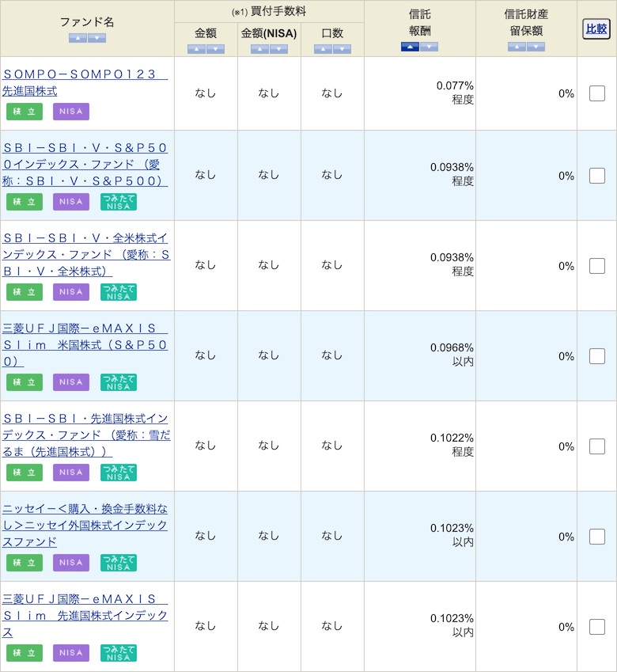Check compare box for ニッセイ外国株式インデックスファンド
This screenshot has width=617, height=672.
(597, 537)
